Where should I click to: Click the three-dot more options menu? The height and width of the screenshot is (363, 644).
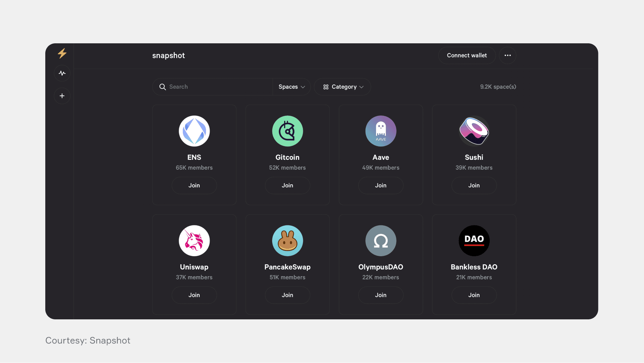pos(508,55)
